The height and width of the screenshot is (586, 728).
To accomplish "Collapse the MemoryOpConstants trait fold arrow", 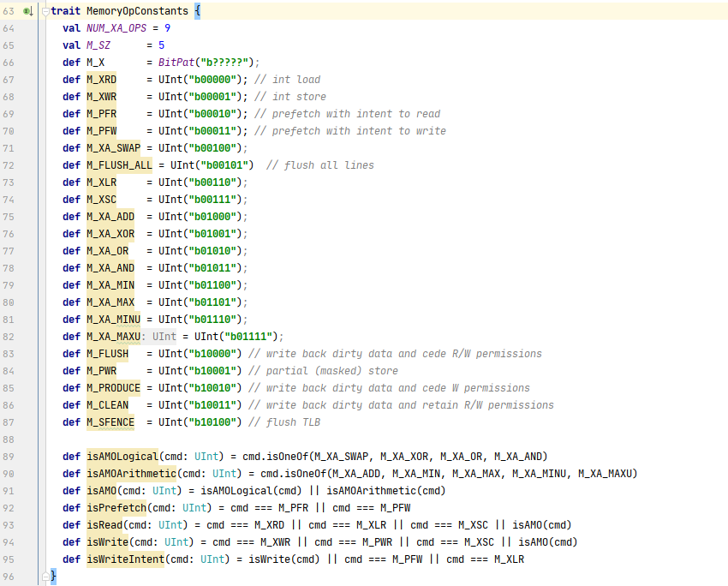I will coord(45,11).
